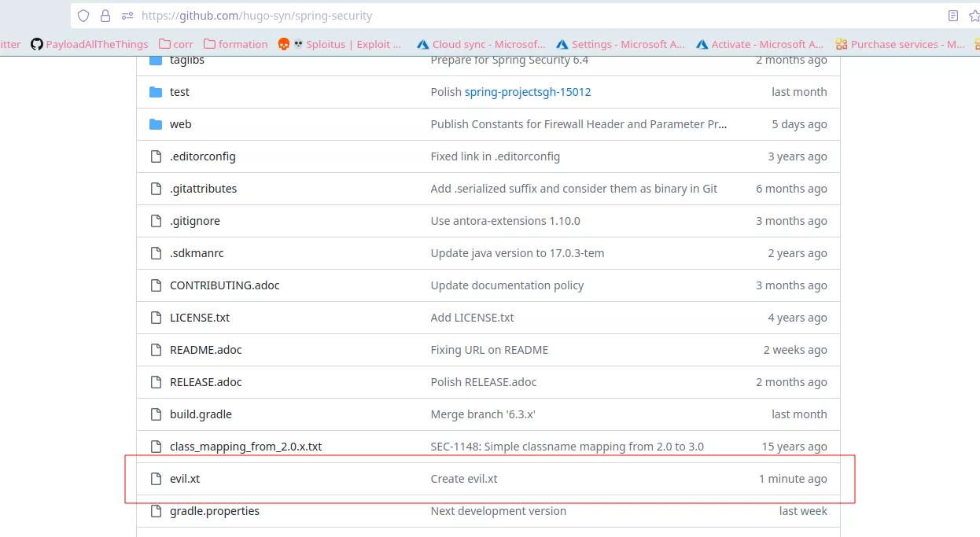The height and width of the screenshot is (537, 980).
Task: Open the .editorconfig file
Action: [203, 156]
